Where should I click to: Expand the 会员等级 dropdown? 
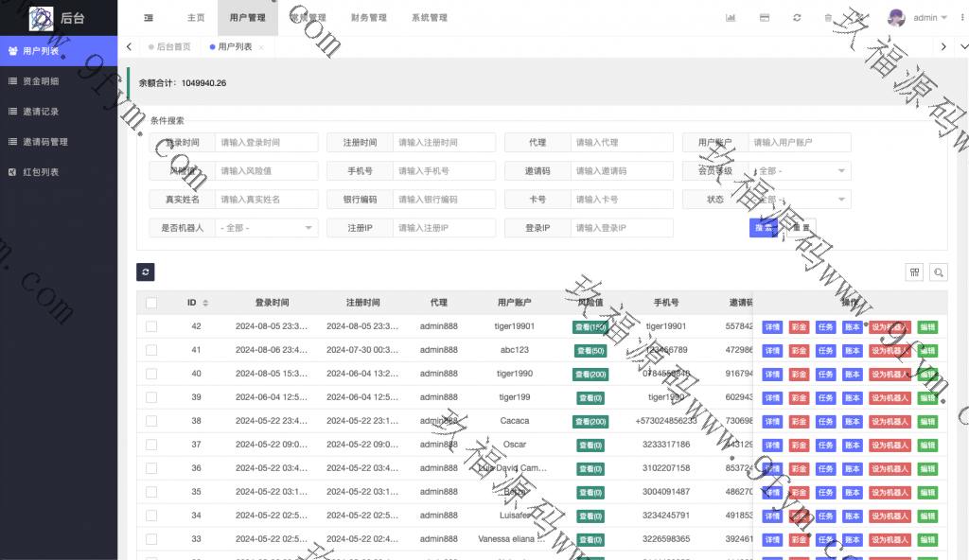(x=801, y=171)
